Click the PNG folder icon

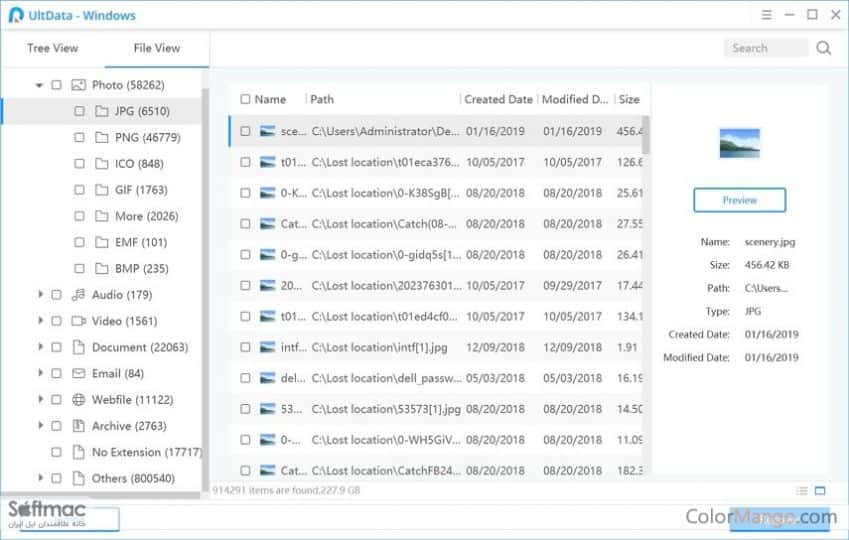pyautogui.click(x=102, y=137)
